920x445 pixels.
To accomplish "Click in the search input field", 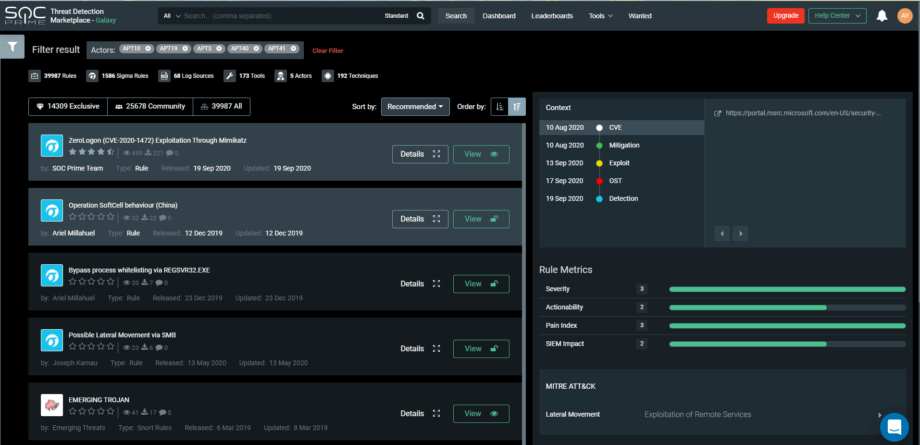I will coord(282,16).
